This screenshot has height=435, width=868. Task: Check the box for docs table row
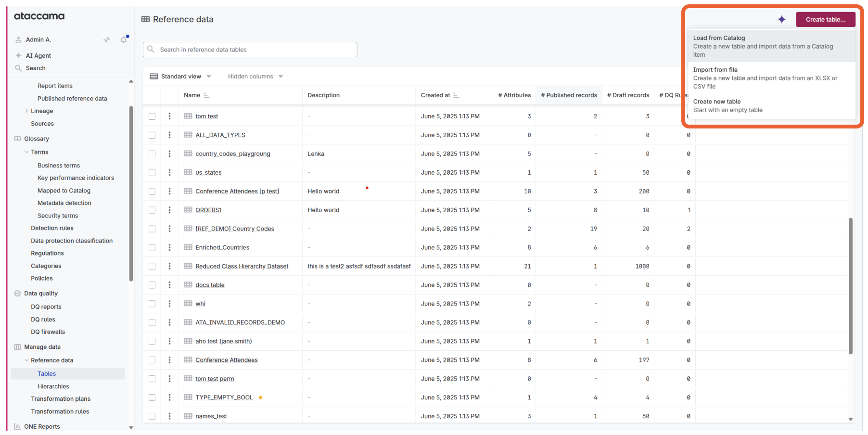(152, 285)
